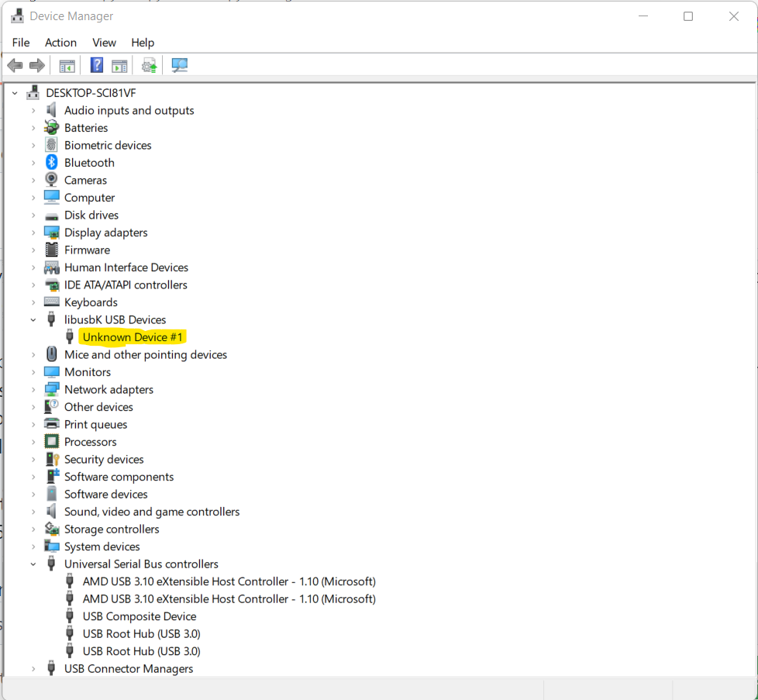The height and width of the screenshot is (700, 758).
Task: Collapse Universal Serial Bus controllers node
Action: 33,564
